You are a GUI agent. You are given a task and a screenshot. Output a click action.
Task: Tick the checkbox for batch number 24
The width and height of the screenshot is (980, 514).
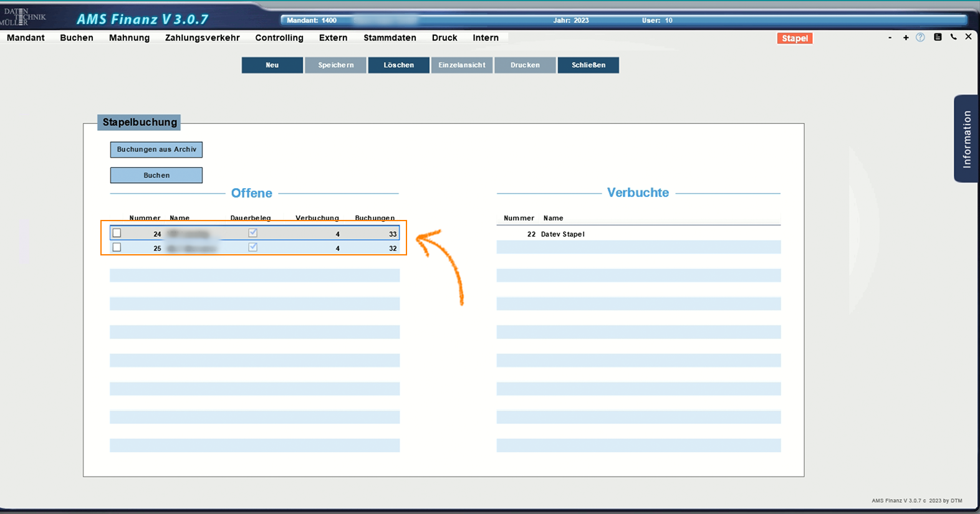coord(117,233)
